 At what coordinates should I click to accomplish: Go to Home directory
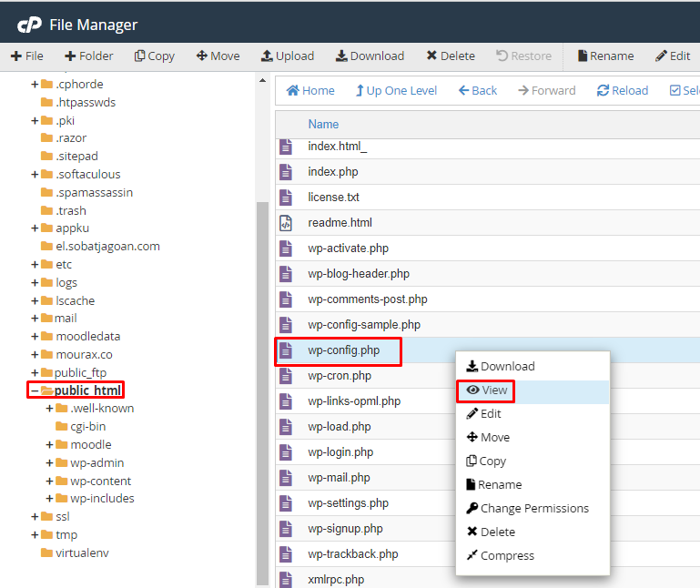pos(310,91)
